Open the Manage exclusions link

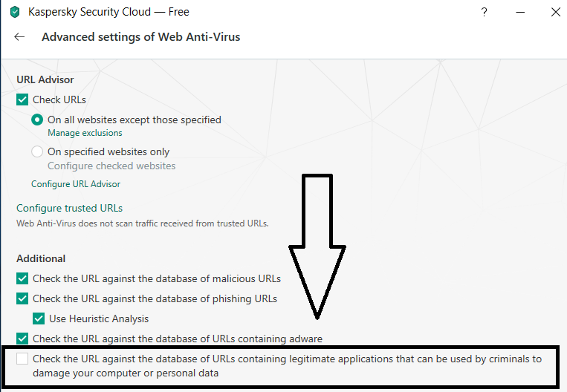[85, 133]
